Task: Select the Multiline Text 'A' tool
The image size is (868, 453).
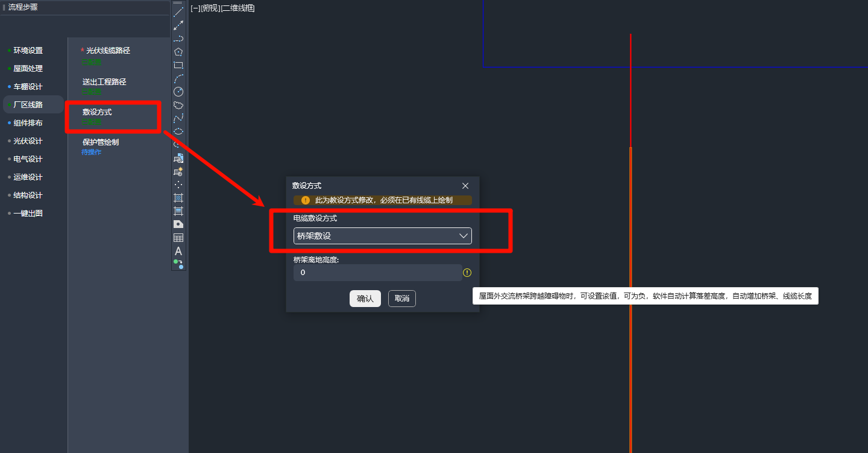Action: pos(178,251)
